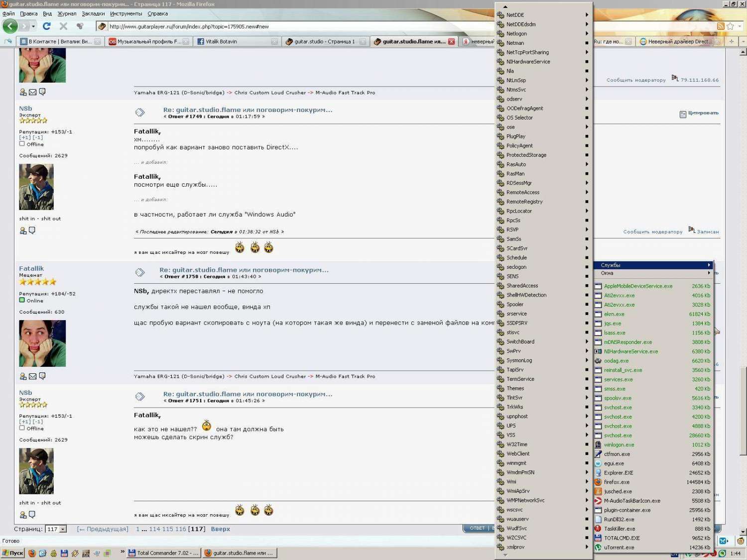Click the Forward arrow in Firefox toolbar
747x560 pixels.
24,26
